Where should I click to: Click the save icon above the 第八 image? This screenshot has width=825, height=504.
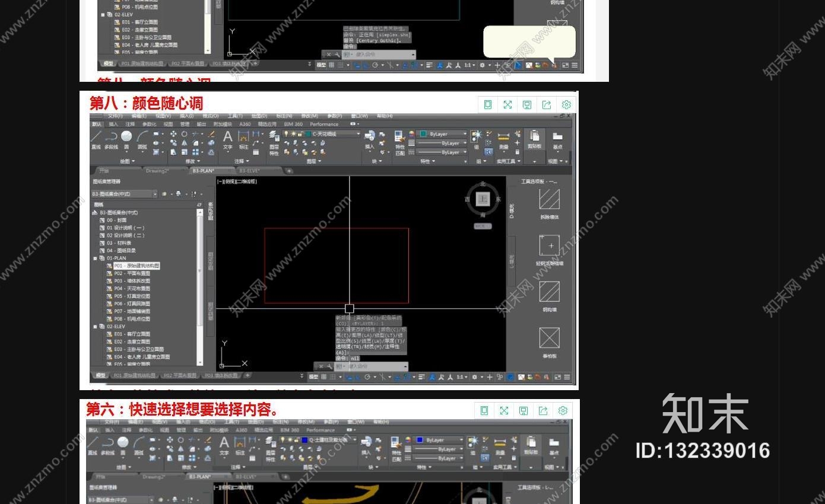(527, 104)
